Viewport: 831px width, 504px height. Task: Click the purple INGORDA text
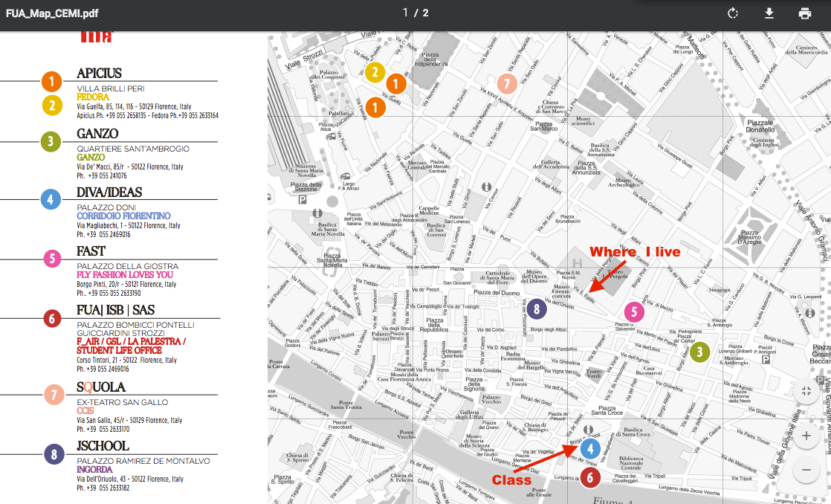[94, 470]
